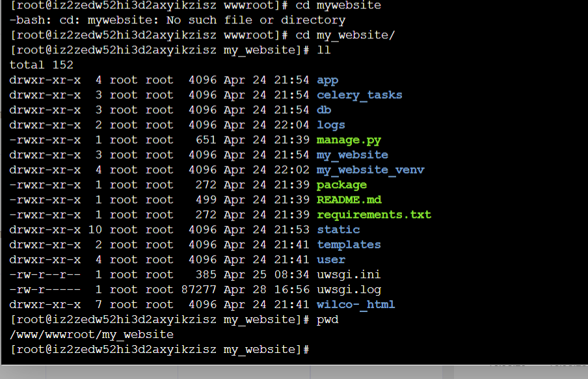Image resolution: width=588 pixels, height=379 pixels.
Task: Click the 'pwd' command text
Action: click(327, 320)
